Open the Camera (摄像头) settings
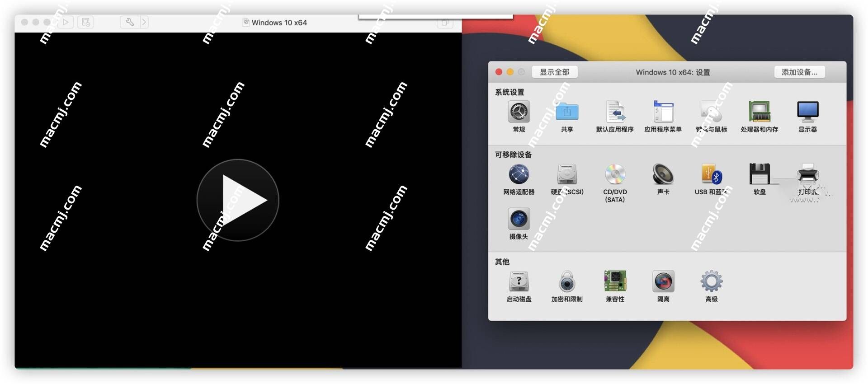The height and width of the screenshot is (384, 868). [x=519, y=219]
